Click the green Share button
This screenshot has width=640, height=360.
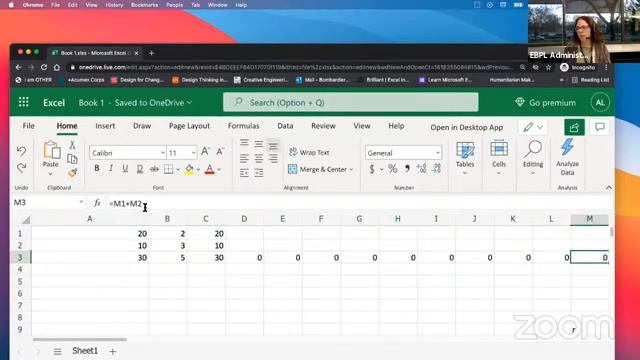tap(574, 127)
